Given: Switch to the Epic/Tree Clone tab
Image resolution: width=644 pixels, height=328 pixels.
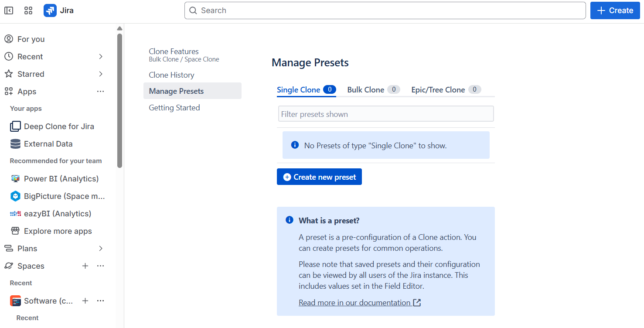Looking at the screenshot, I should point(438,90).
